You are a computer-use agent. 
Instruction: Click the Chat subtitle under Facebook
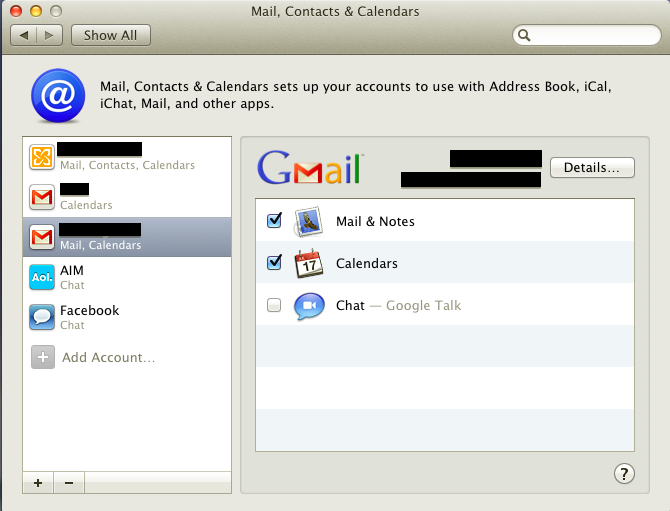click(72, 325)
